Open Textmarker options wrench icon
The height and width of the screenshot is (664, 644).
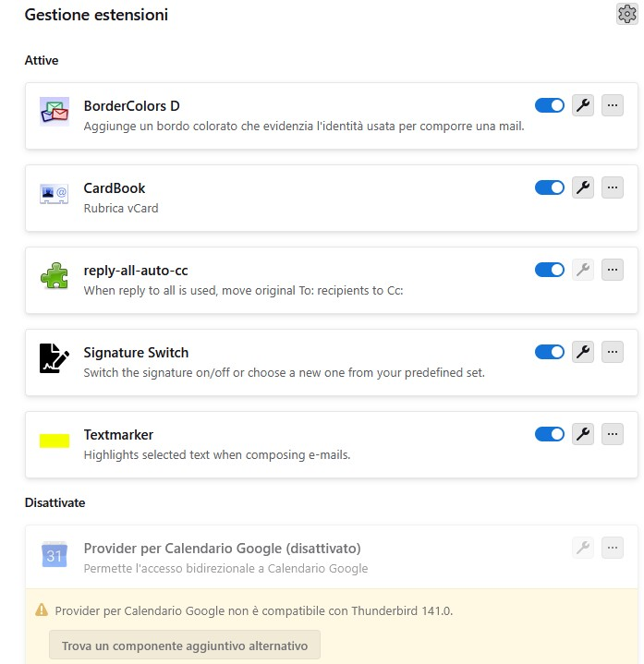(582, 434)
